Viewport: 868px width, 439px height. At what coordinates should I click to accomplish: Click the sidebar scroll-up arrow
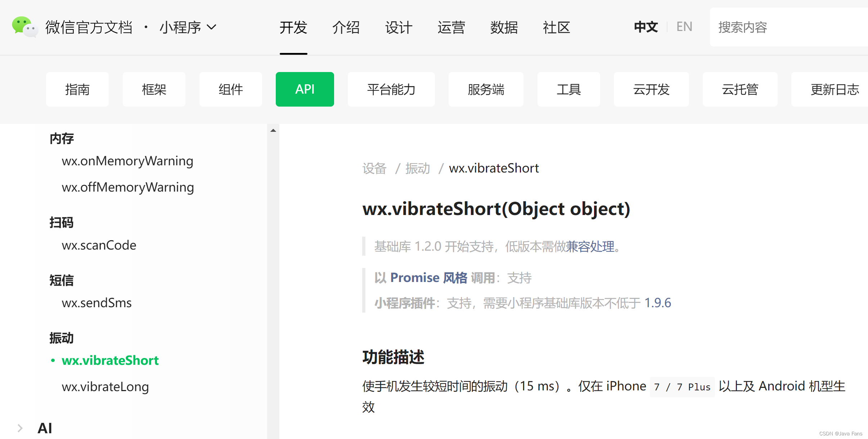[x=273, y=130]
